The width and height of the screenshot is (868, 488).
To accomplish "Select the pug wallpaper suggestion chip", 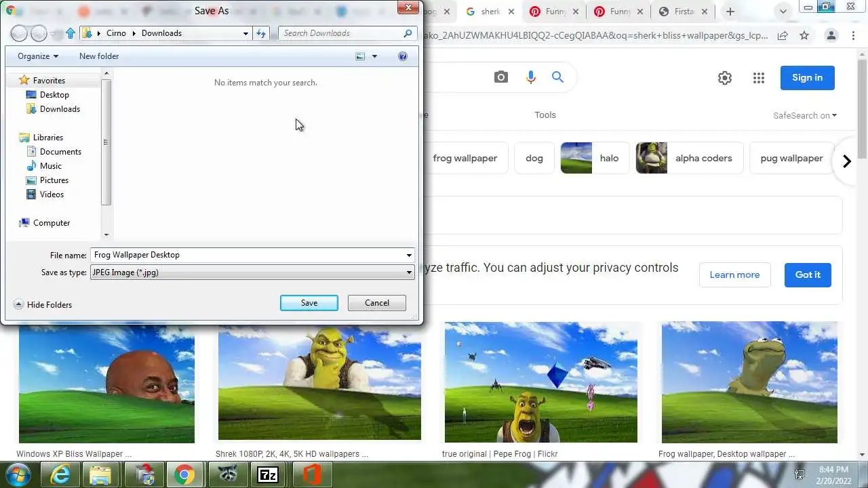I will (791, 158).
